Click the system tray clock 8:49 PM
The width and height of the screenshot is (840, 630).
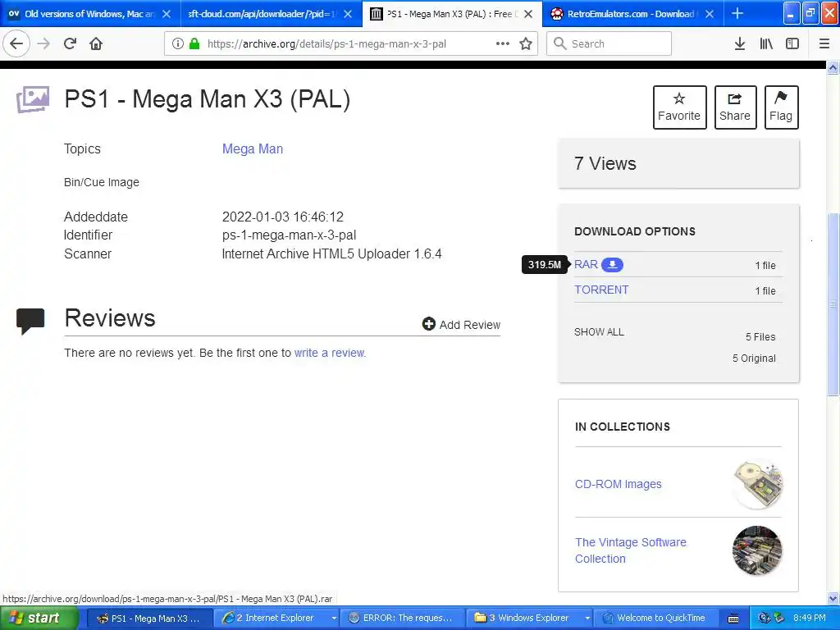click(810, 618)
